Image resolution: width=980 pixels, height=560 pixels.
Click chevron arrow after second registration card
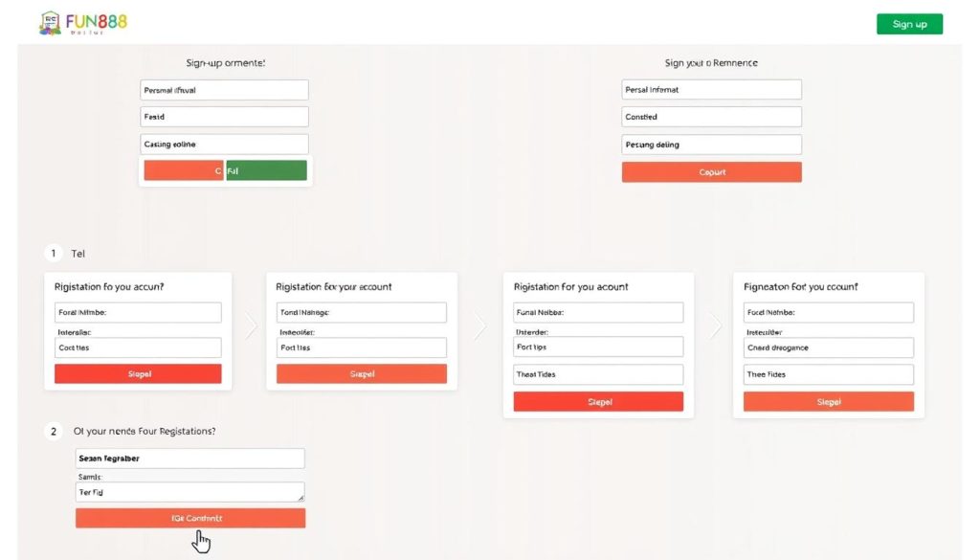480,326
